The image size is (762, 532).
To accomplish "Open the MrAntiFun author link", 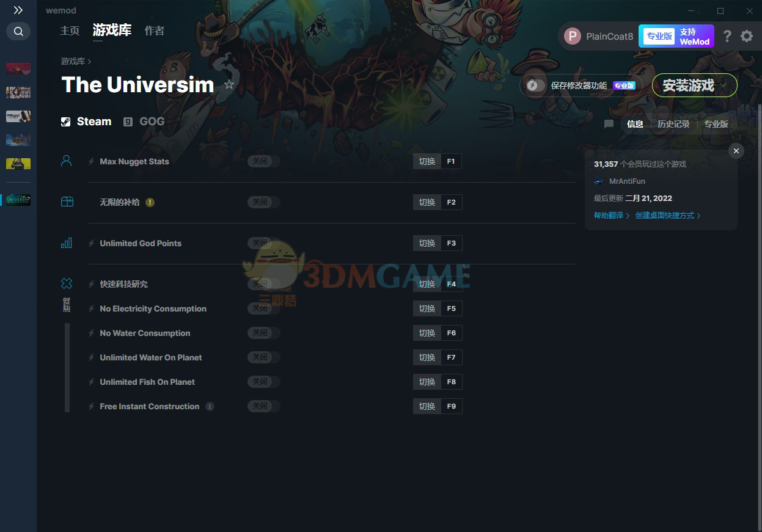I will point(627,181).
